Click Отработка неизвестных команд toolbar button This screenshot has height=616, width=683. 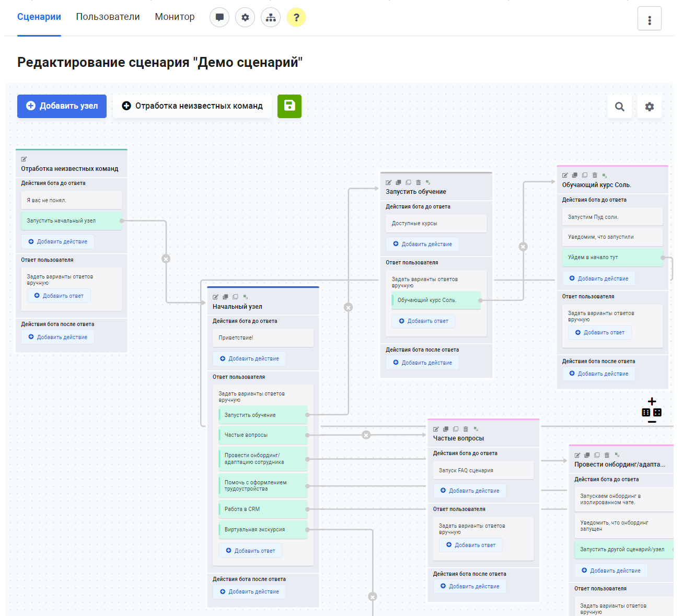tap(192, 106)
